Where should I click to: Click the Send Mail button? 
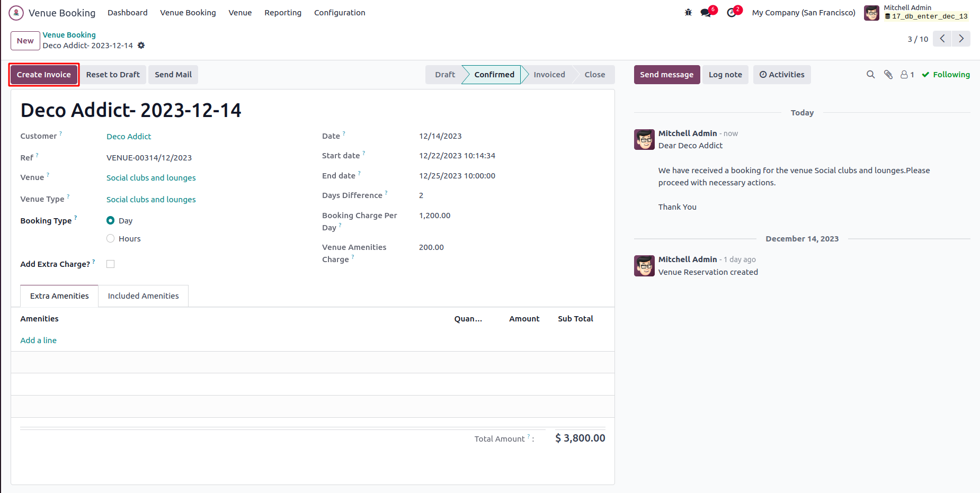click(x=173, y=75)
